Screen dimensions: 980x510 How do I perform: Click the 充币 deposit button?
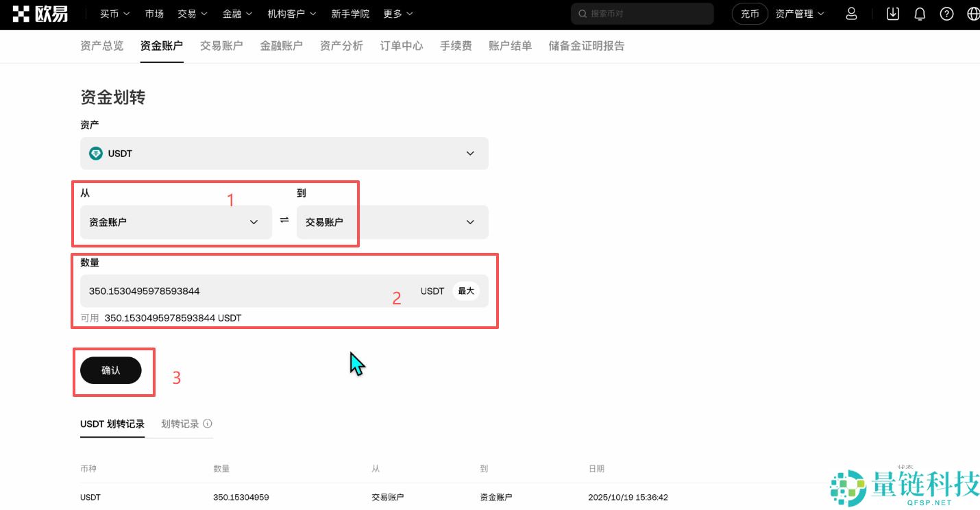coord(749,13)
